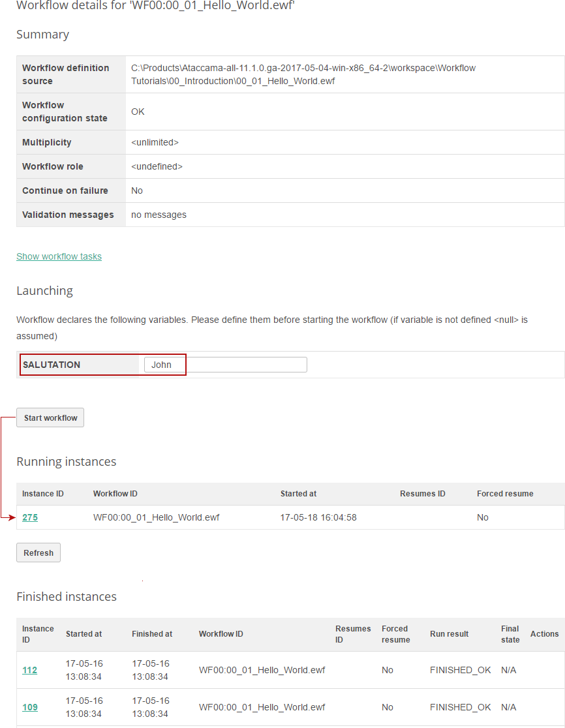Open finished instance 112

coord(29,669)
